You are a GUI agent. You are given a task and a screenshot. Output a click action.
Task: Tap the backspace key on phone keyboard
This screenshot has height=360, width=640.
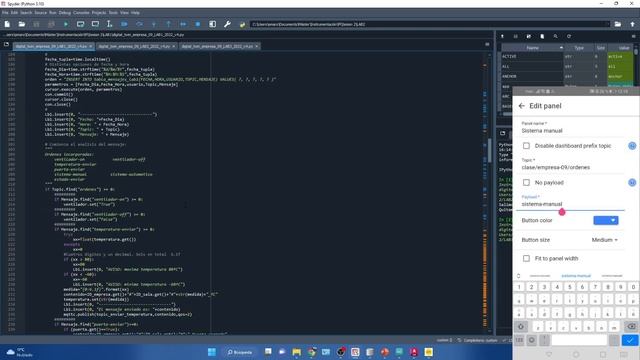click(x=631, y=327)
